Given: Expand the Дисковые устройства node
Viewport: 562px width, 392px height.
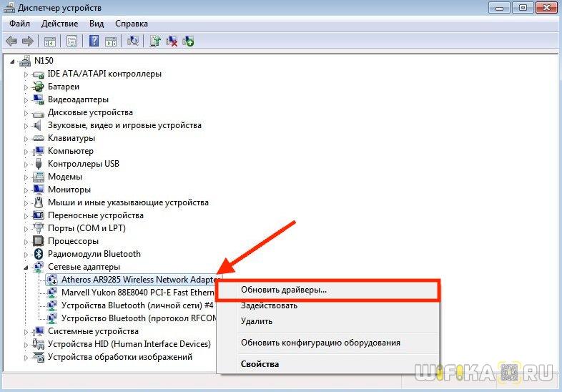Looking at the screenshot, I should click(26, 113).
